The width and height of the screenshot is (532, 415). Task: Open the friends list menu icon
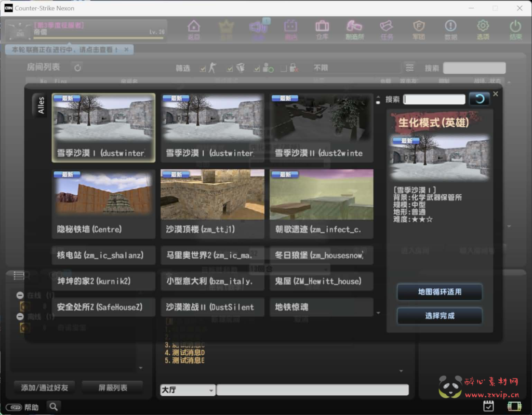pos(19,275)
